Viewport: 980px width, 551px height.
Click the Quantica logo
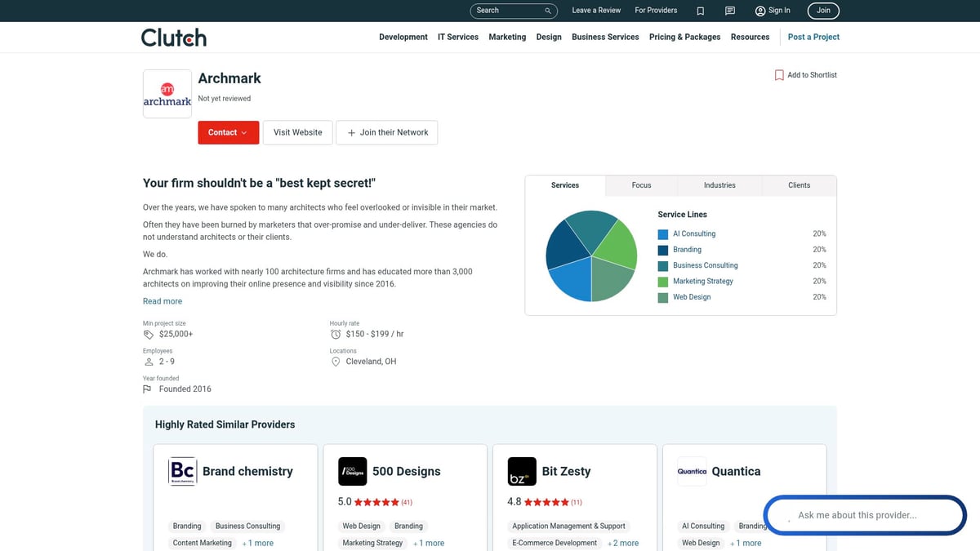[692, 471]
